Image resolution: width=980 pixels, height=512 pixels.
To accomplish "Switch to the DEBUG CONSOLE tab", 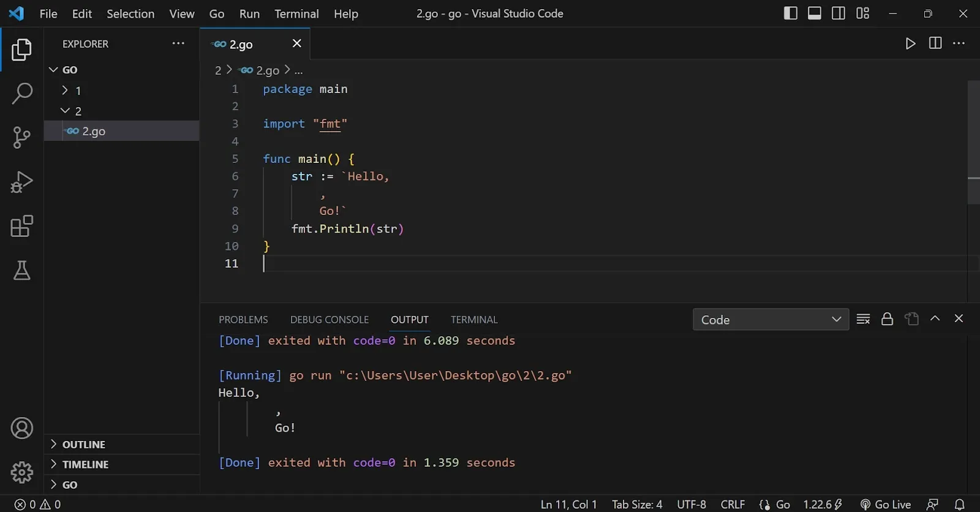I will [x=330, y=320].
